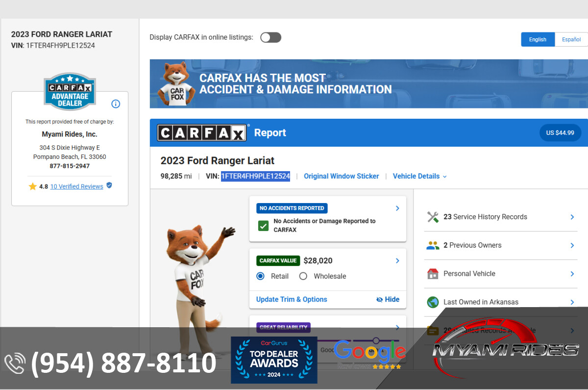
Task: Click the 98,285 mi mileage text
Action: 176,176
